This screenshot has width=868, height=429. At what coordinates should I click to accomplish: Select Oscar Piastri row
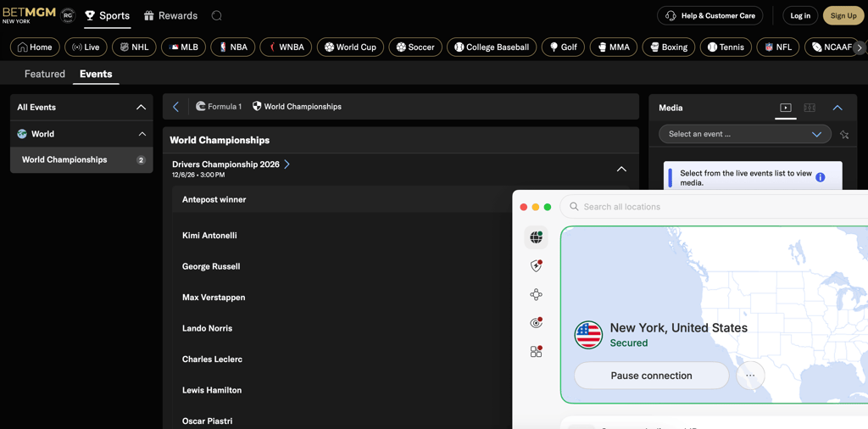pyautogui.click(x=342, y=421)
